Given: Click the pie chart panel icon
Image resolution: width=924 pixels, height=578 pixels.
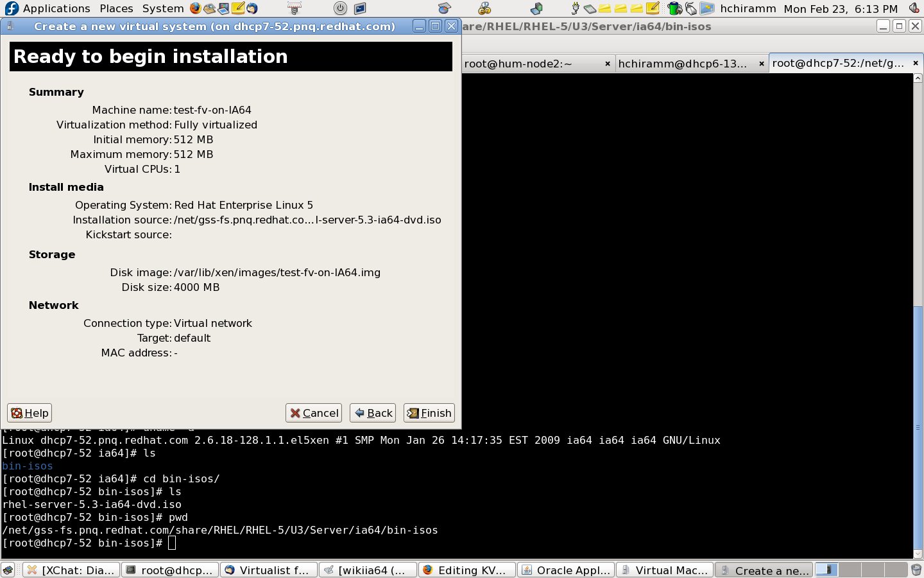Looking at the screenshot, I should click(444, 8).
